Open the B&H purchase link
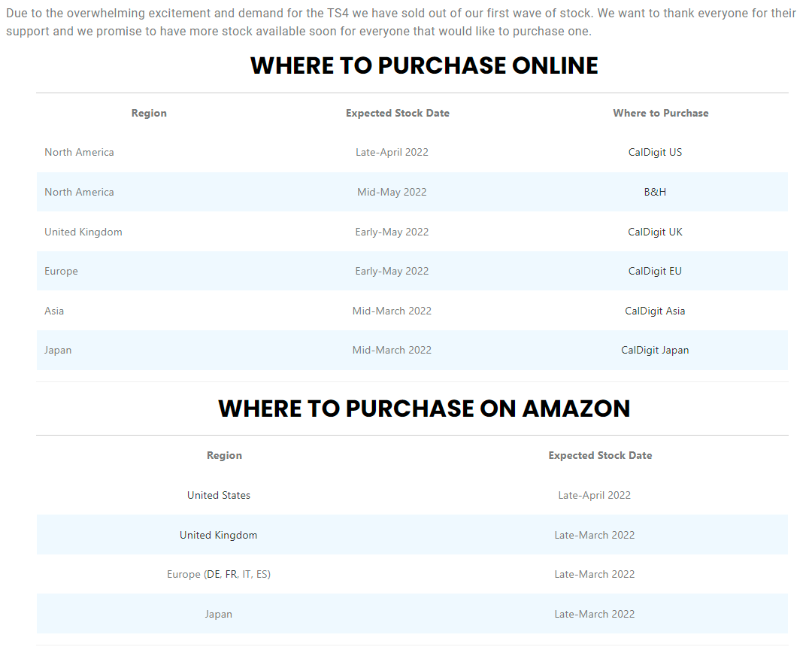 coord(655,192)
